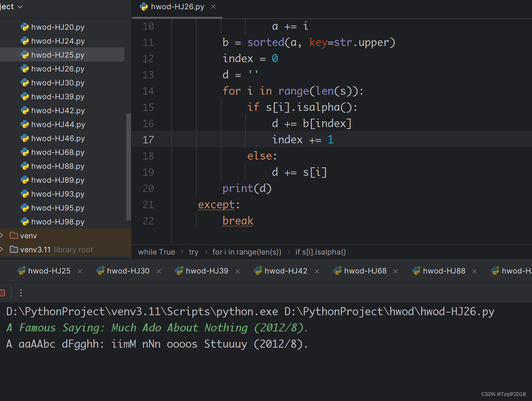Open hwod-HJ20.py in the project tree

[58, 27]
